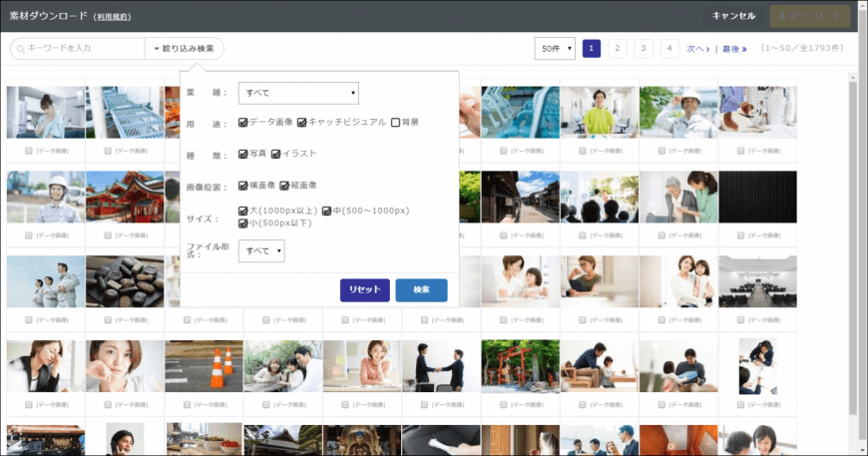Image resolution: width=868 pixels, height=456 pixels.
Task: Select thumbnail of man in green shirt
Action: click(x=600, y=113)
